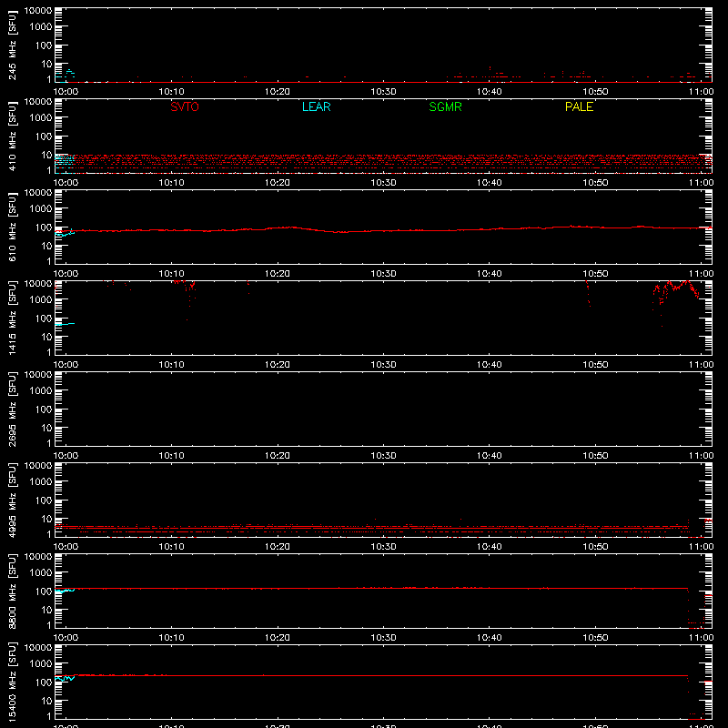Click the 10000 label on the 2695 MHz axis
The width and height of the screenshot is (728, 728).
pyautogui.click(x=38, y=375)
